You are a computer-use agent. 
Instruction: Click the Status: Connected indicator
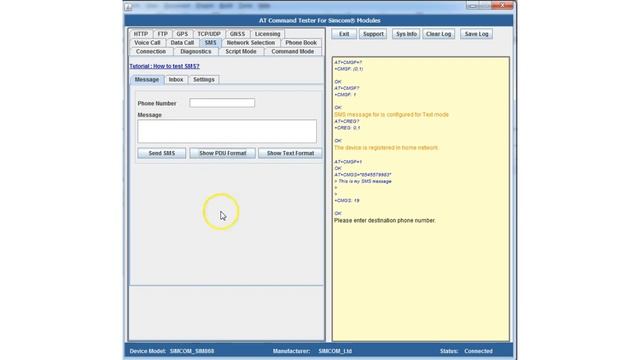click(466, 351)
